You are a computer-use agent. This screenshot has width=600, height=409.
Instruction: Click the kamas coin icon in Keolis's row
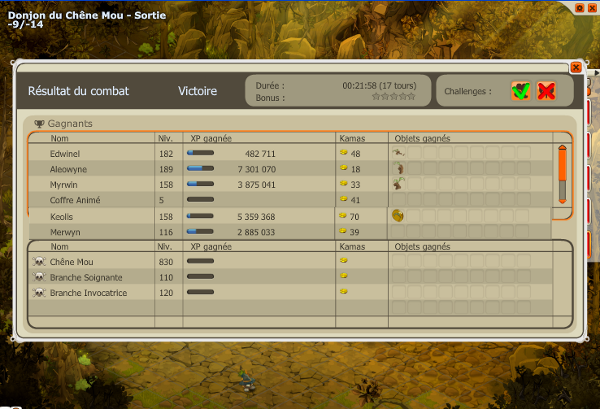point(343,215)
